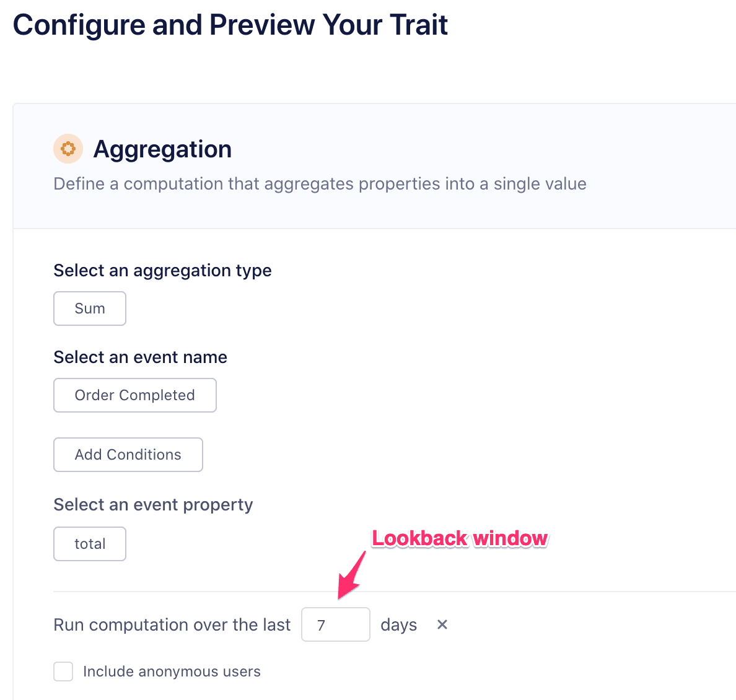Check the box next to Include anonymous users
The width and height of the screenshot is (736, 700).
63,671
